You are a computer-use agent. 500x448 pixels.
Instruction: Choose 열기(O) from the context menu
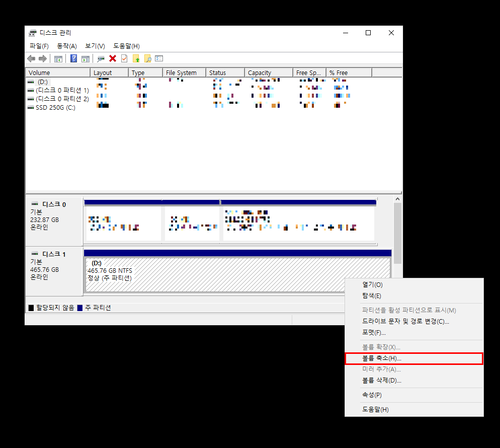(414, 284)
